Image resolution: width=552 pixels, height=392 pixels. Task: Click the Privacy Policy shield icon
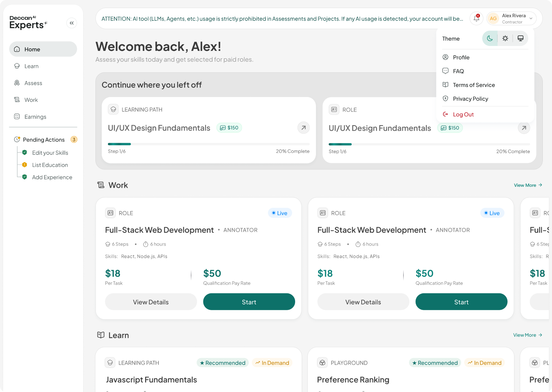point(446,99)
